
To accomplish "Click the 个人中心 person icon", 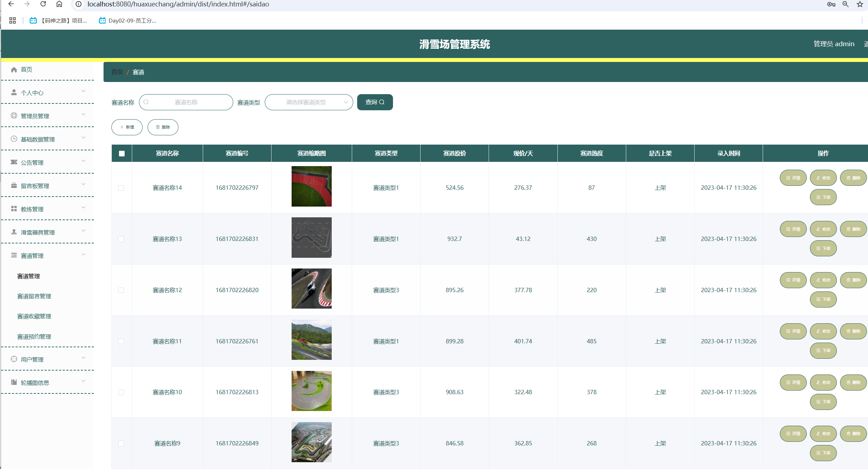I will pyautogui.click(x=14, y=92).
